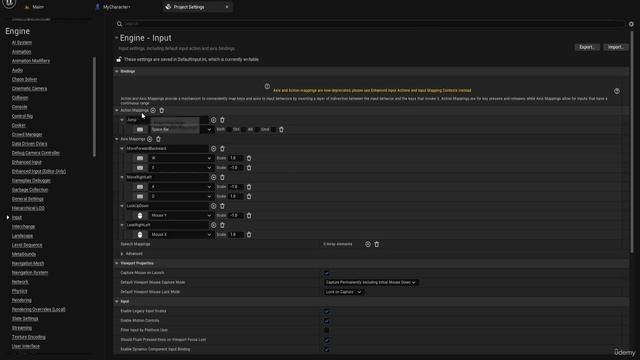Toggle Shift modifier for Jump
Image resolution: width=640 pixels, height=360 pixels.
(229, 129)
